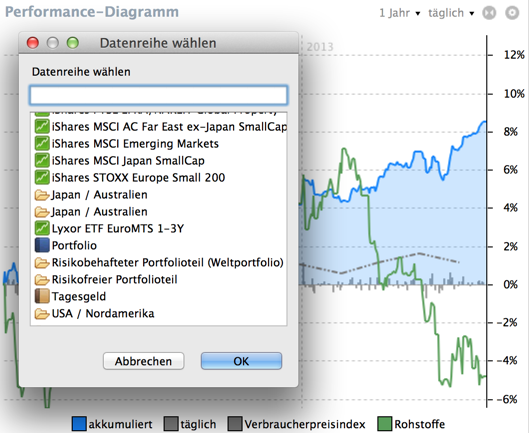Open the chart export icon in the header

489,13
